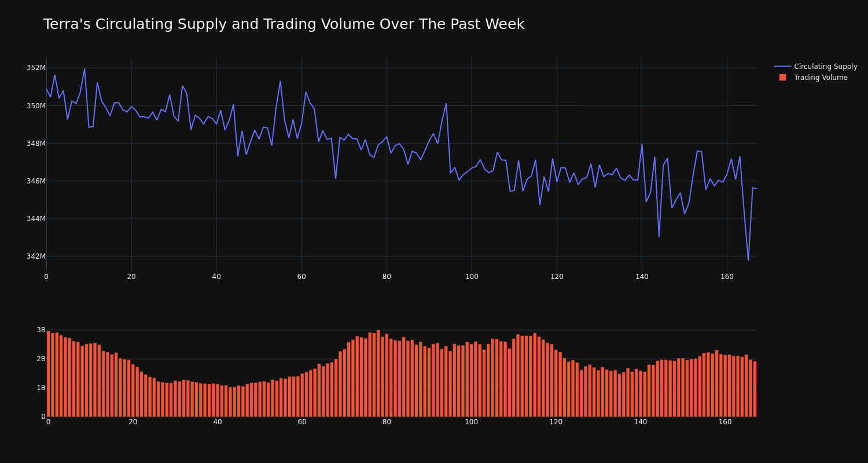Click the 352M y-axis label

coord(36,68)
